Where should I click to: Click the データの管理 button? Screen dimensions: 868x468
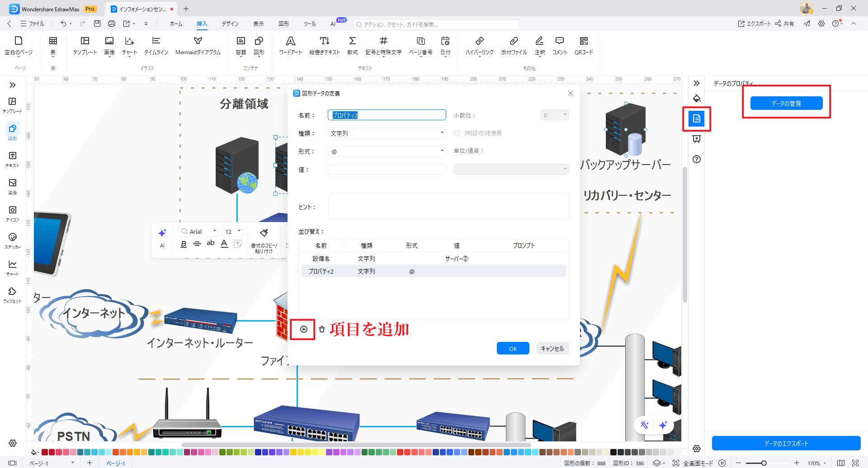point(786,104)
